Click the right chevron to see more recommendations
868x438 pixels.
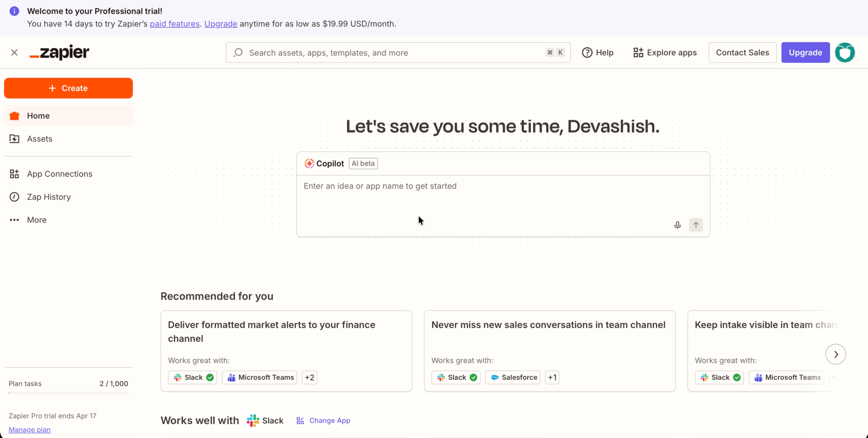click(x=836, y=354)
